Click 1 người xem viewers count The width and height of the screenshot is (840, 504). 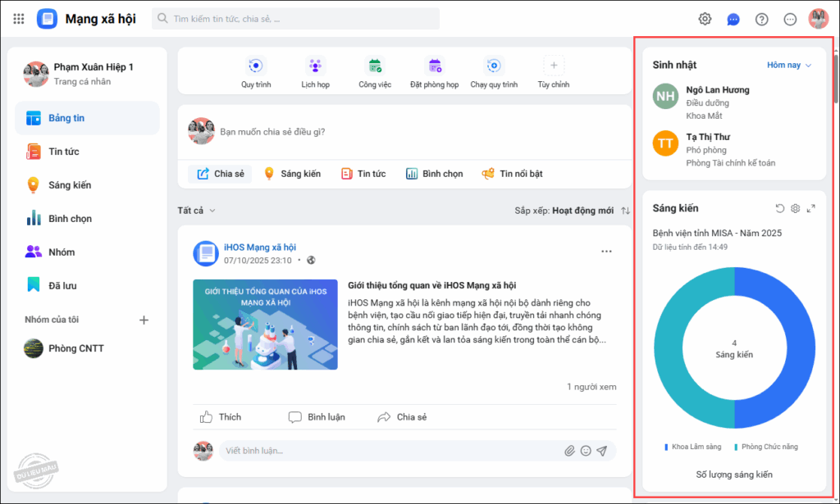pos(591,387)
